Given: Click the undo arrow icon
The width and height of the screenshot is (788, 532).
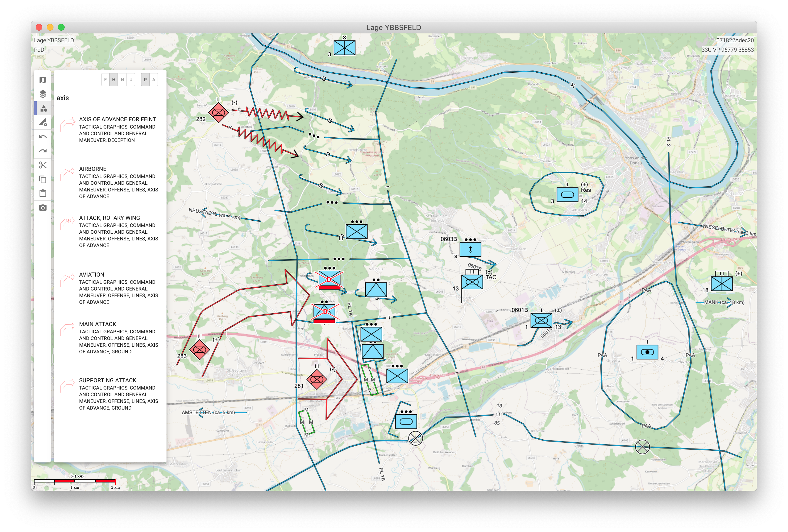Looking at the screenshot, I should (43, 137).
